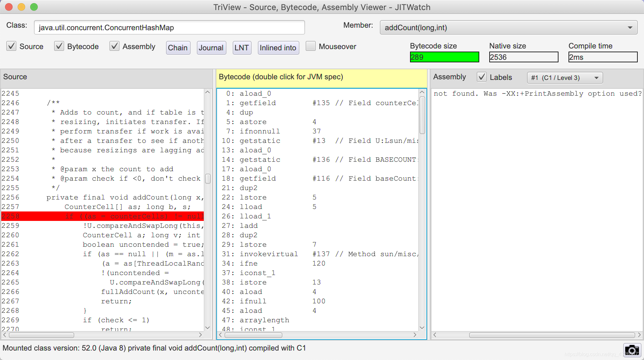Click the Class name input field
The height and width of the screenshot is (360, 644).
[x=169, y=28]
